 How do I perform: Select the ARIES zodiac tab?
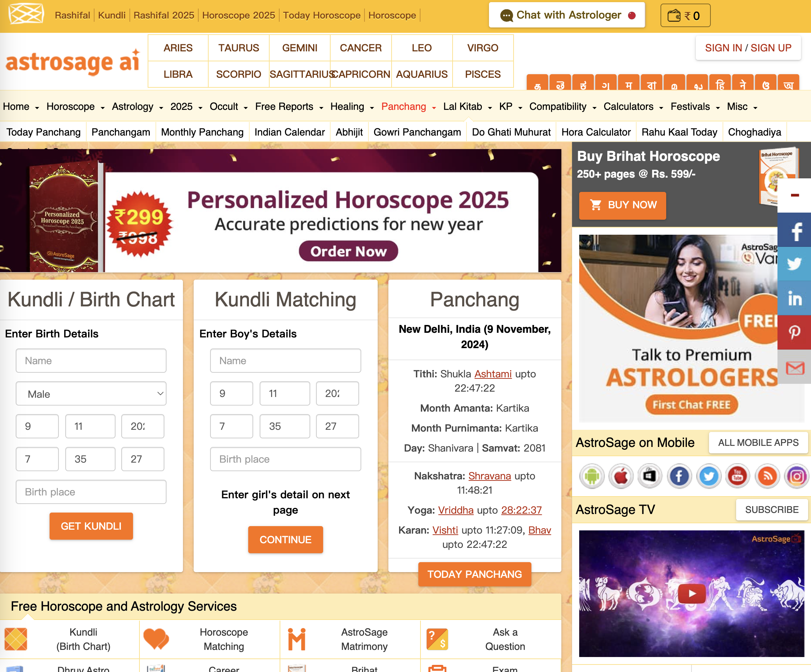click(x=178, y=48)
